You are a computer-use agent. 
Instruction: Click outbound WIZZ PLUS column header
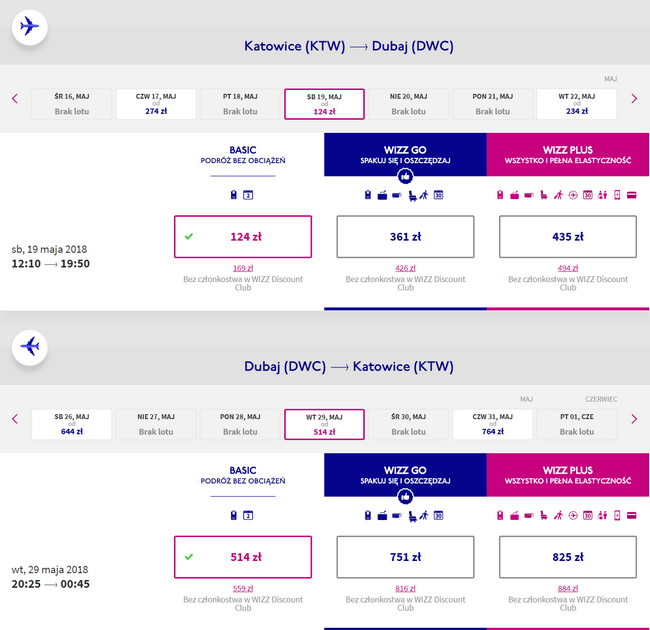[568, 155]
